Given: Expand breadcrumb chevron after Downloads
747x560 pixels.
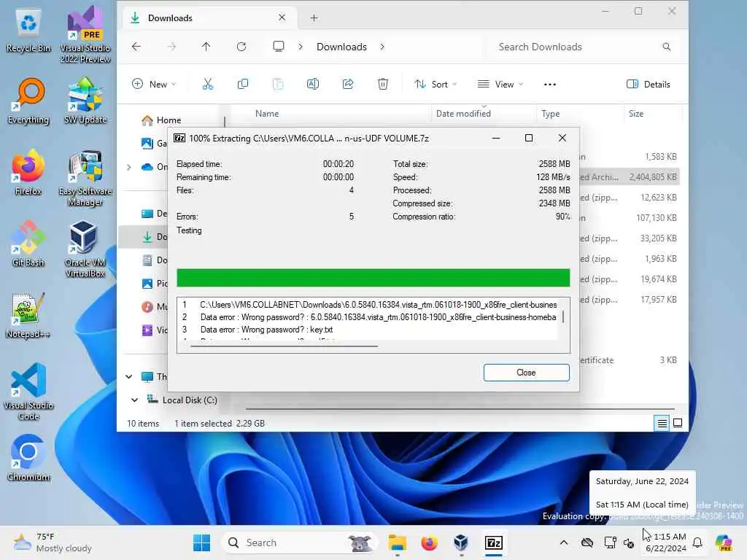Looking at the screenshot, I should pyautogui.click(x=382, y=47).
